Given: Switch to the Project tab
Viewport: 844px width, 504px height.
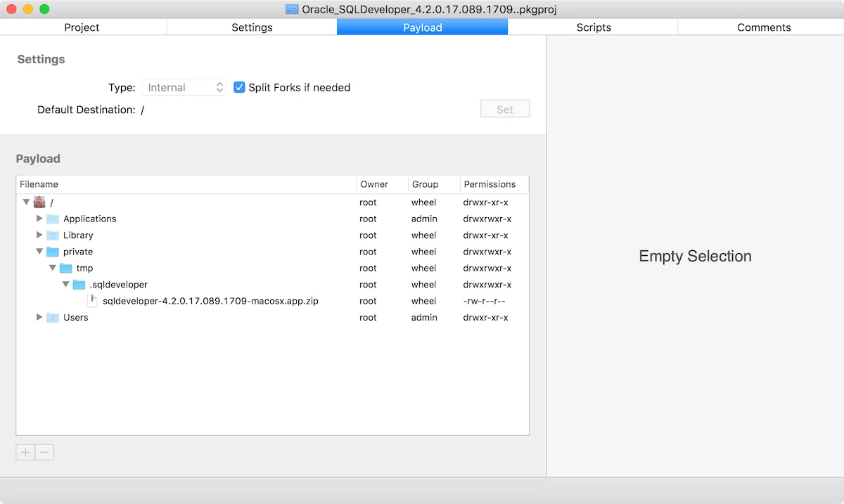Looking at the screenshot, I should coord(82,27).
